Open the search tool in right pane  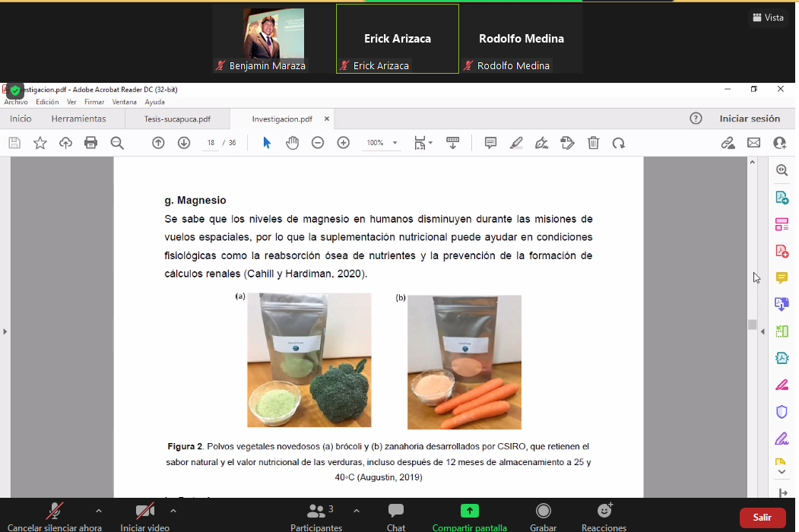click(x=782, y=170)
